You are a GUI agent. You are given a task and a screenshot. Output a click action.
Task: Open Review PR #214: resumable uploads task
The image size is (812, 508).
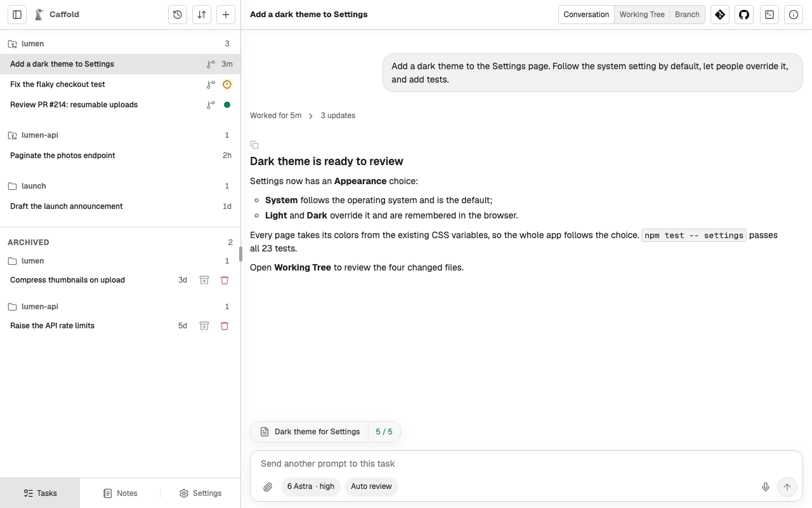(x=120, y=105)
